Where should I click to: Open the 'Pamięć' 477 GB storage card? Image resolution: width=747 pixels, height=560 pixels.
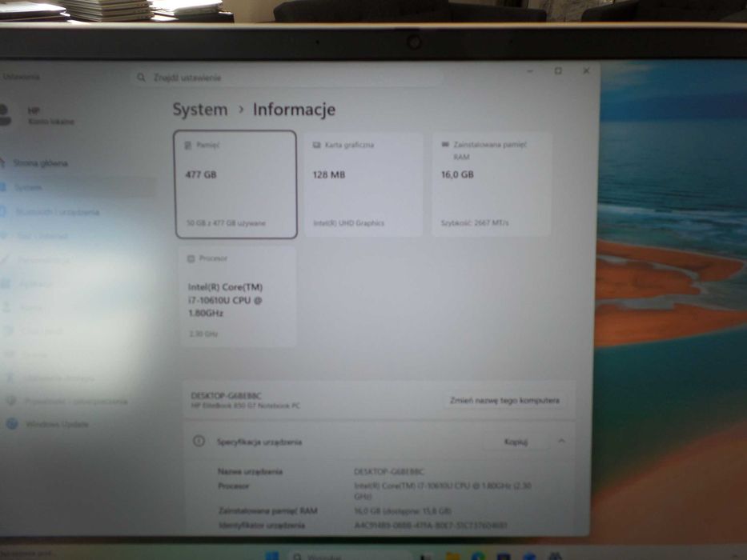[236, 184]
